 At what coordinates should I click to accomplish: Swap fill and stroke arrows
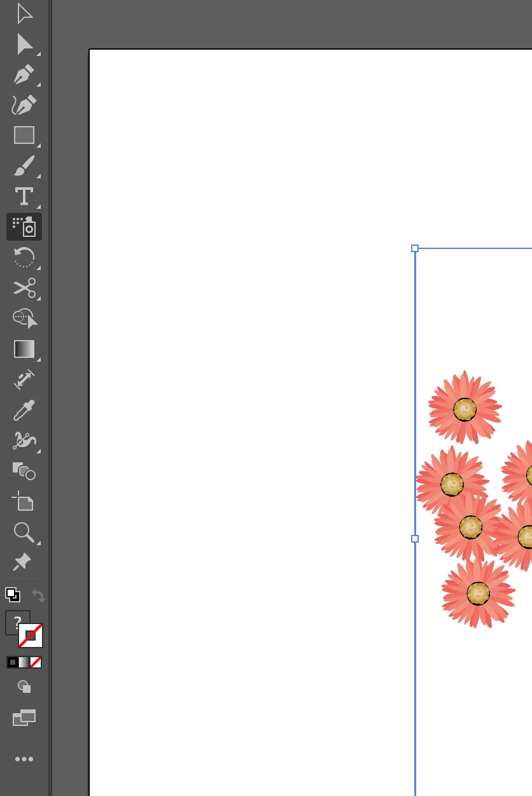pos(39,596)
